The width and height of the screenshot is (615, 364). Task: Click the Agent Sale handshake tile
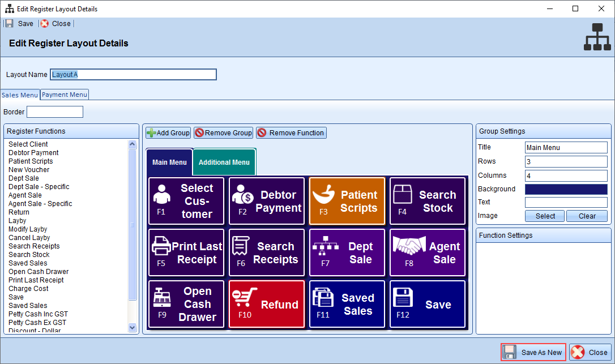[x=427, y=252]
